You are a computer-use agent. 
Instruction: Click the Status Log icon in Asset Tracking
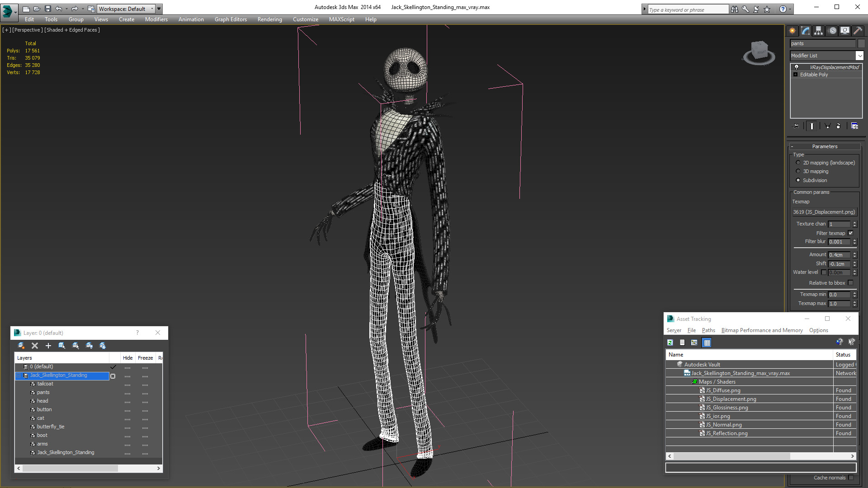pos(682,343)
